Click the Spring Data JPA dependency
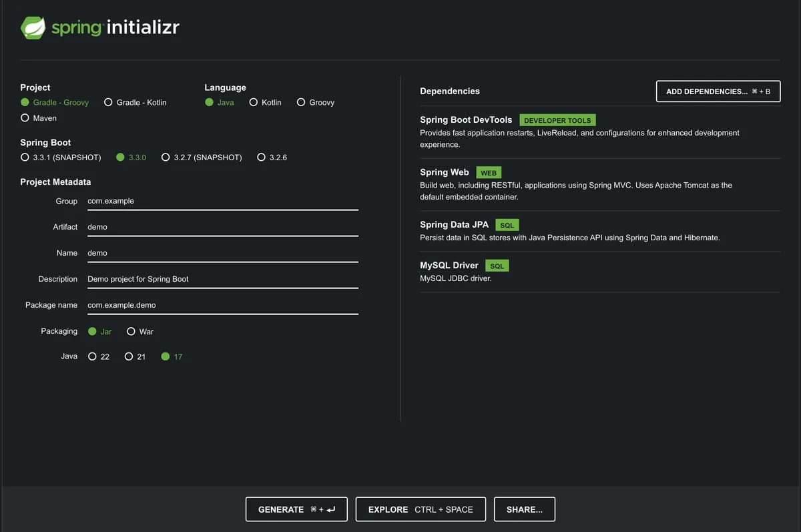The width and height of the screenshot is (801, 532). pyautogui.click(x=454, y=225)
